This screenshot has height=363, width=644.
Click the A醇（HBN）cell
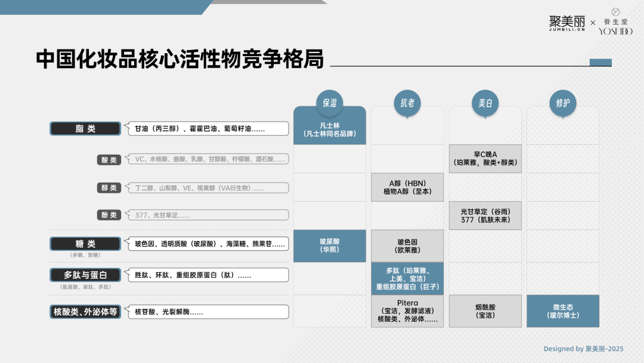(407, 187)
